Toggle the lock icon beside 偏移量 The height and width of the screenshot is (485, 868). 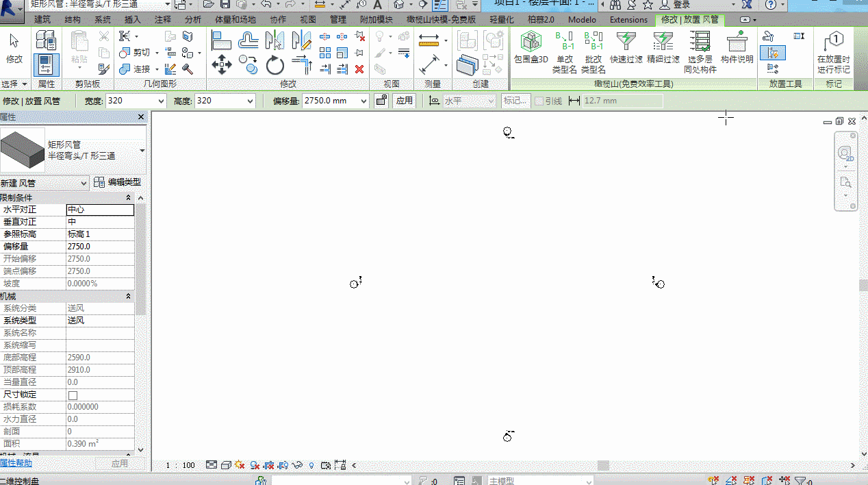(381, 101)
